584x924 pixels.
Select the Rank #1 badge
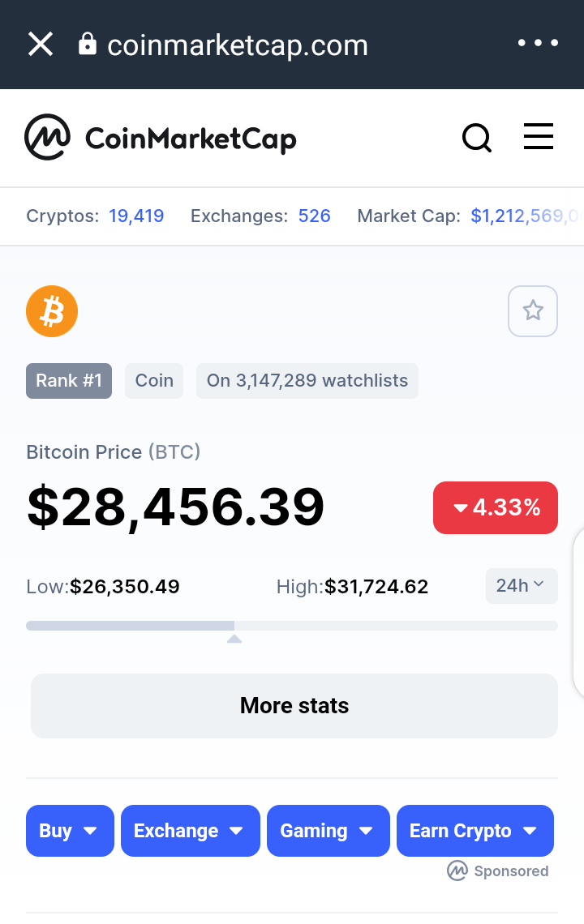(69, 381)
